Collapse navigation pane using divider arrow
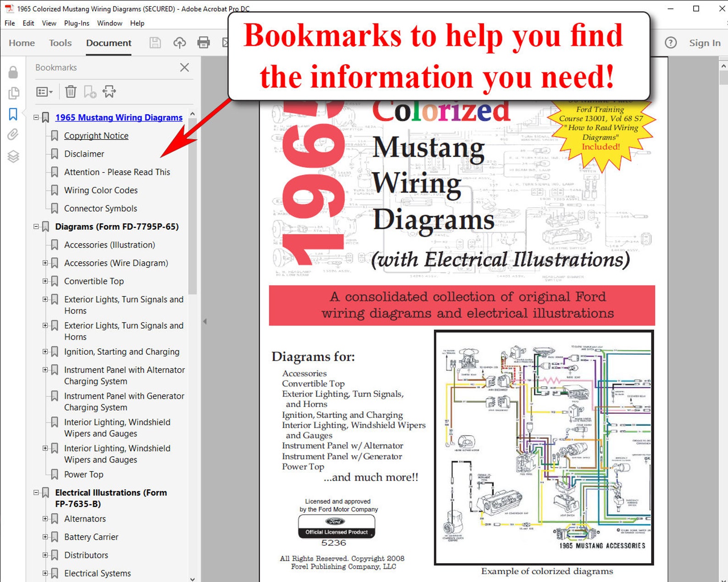The height and width of the screenshot is (582, 728). point(205,321)
